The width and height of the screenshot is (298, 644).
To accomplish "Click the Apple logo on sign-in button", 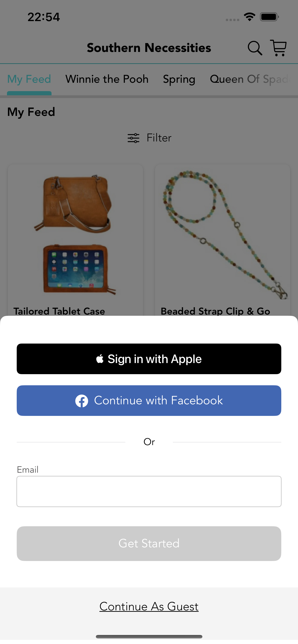I will 100,359.
